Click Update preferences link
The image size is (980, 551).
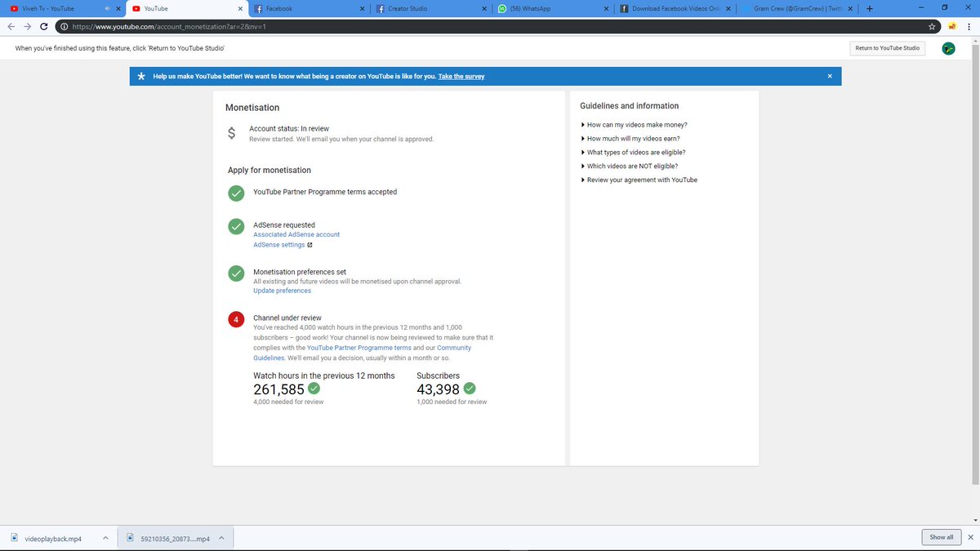click(282, 291)
